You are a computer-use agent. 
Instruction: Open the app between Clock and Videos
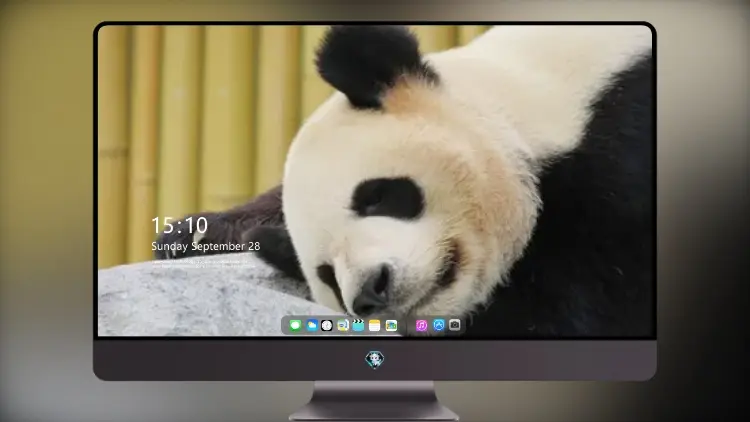point(342,325)
